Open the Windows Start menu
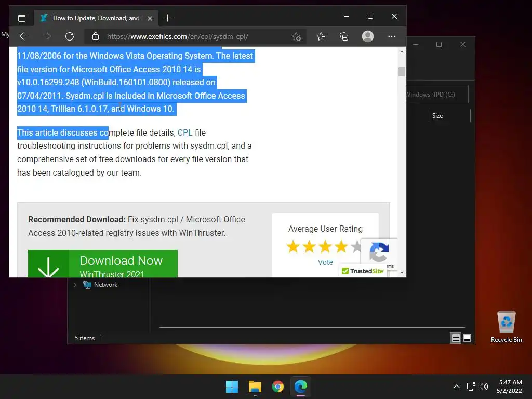Screen dimensions: 532x399 232,387
